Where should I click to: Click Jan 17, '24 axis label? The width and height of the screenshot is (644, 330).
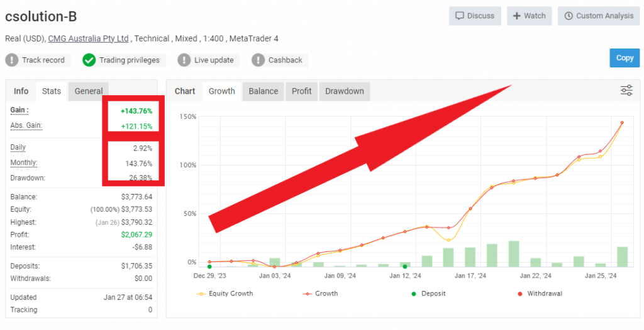pos(470,276)
